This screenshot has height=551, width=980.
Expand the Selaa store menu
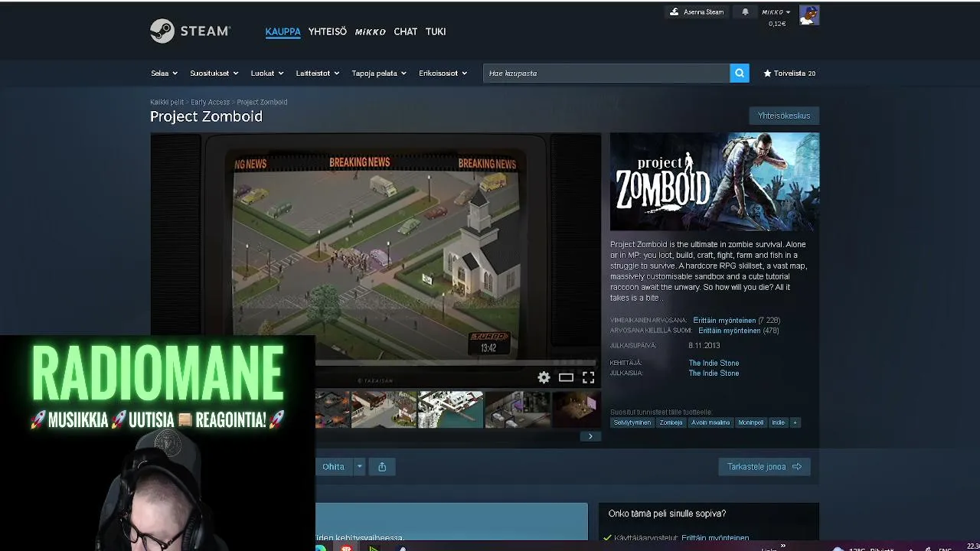click(164, 73)
